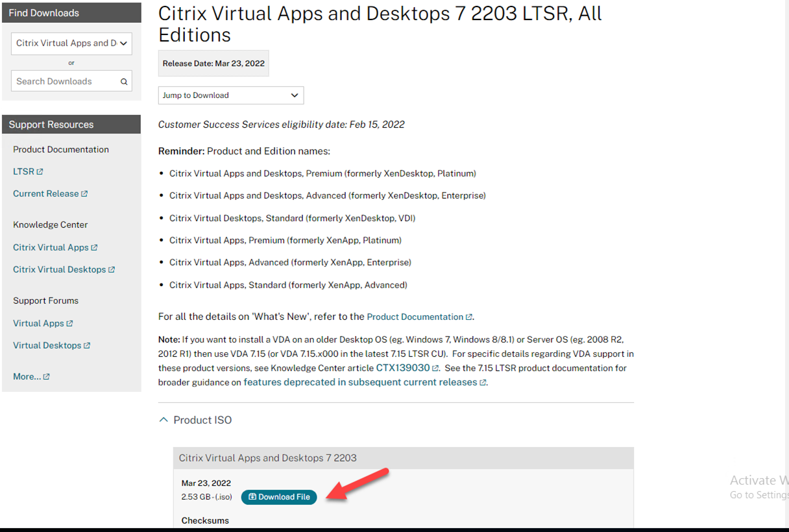Click the Knowledge Center heading in sidebar

pos(51,225)
